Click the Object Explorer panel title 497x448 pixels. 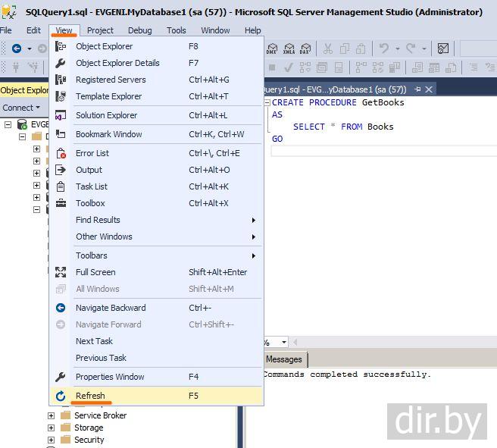pos(24,90)
